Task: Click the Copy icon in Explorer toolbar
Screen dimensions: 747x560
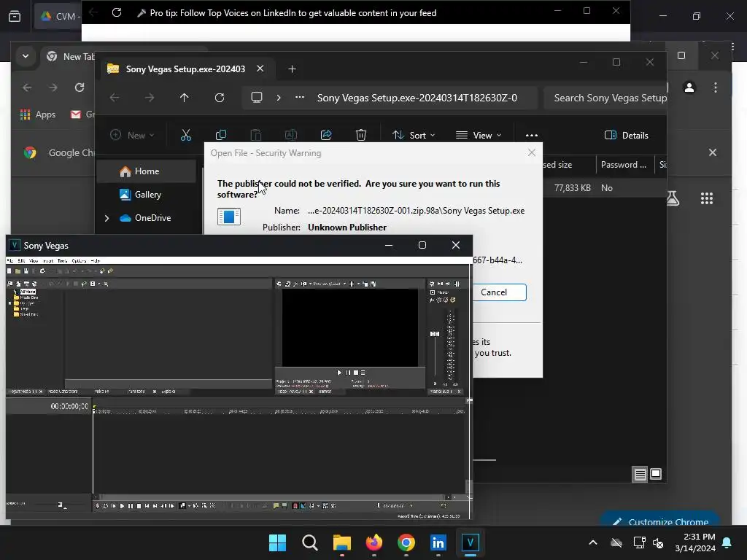Action: (x=220, y=135)
